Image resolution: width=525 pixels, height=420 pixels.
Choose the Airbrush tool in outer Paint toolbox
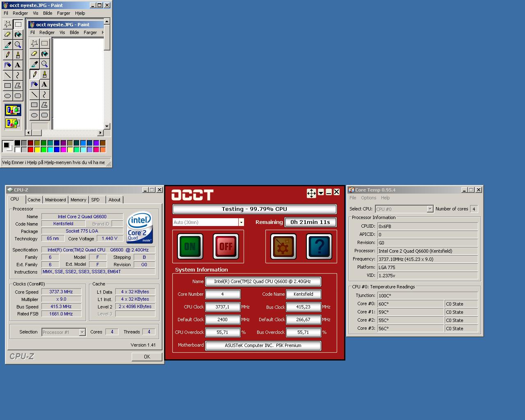click(x=7, y=65)
